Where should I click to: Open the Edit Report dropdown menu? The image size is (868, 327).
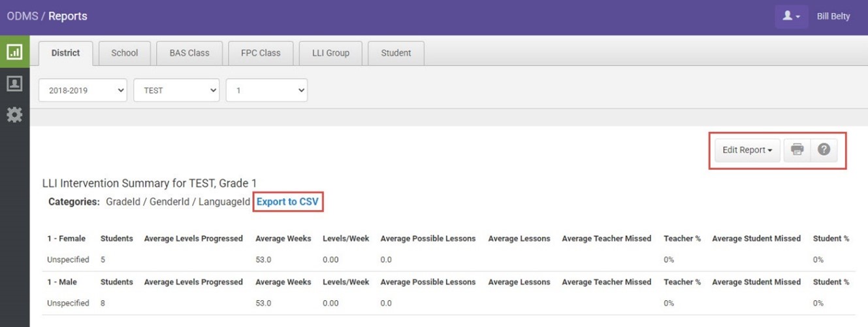747,150
